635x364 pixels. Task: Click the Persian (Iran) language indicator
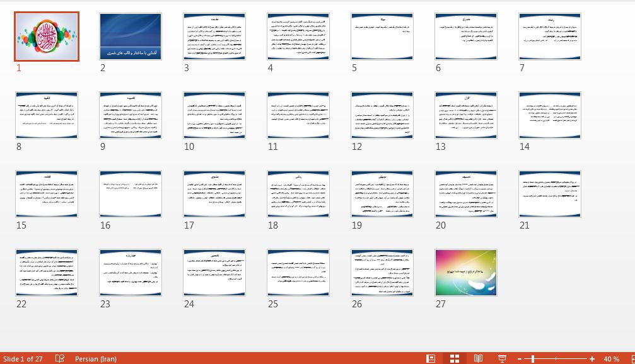(95, 358)
